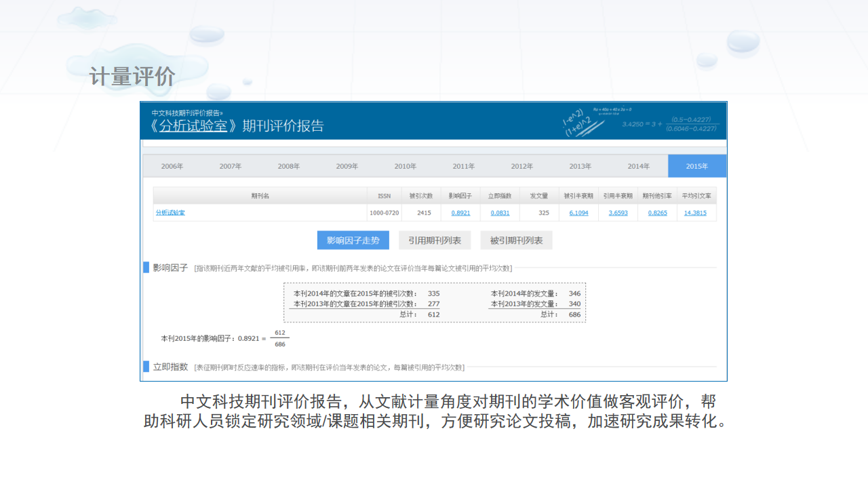Screen dimensions: 868x488
Task: Click the 被引次数 column header
Action: click(420, 196)
